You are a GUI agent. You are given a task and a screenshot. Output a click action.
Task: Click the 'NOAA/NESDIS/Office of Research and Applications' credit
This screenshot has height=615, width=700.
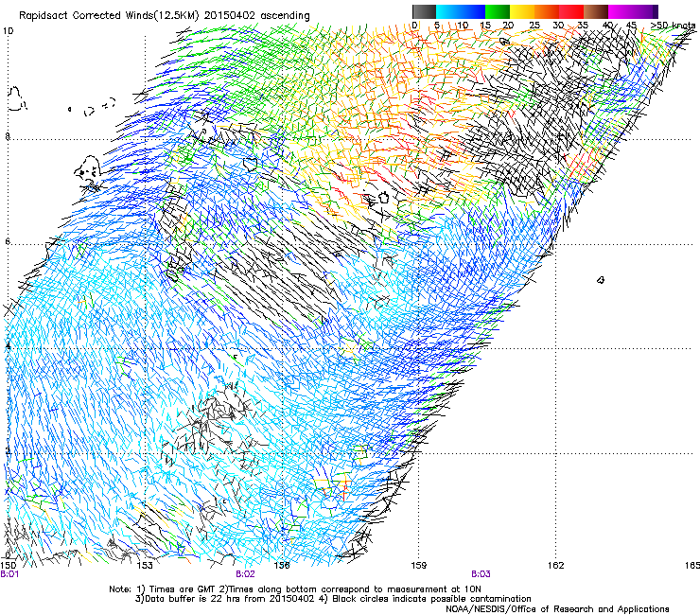[x=557, y=608]
